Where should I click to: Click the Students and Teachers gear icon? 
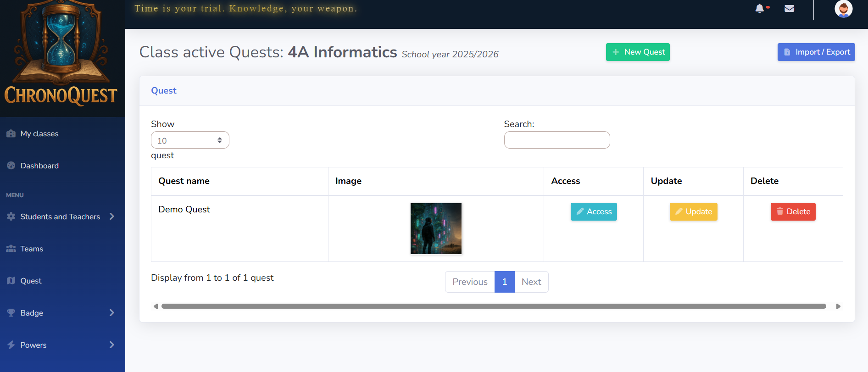(11, 217)
